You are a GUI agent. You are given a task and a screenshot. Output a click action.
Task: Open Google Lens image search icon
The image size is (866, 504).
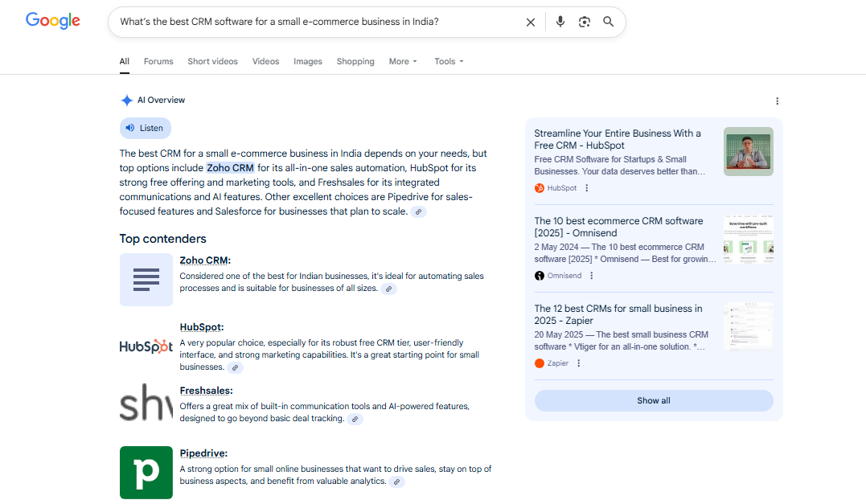(x=585, y=22)
